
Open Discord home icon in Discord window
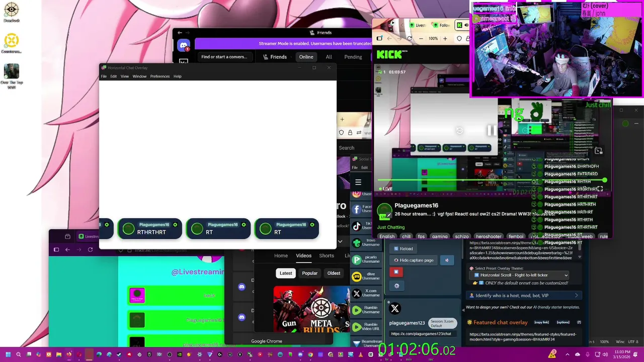pos(184,45)
